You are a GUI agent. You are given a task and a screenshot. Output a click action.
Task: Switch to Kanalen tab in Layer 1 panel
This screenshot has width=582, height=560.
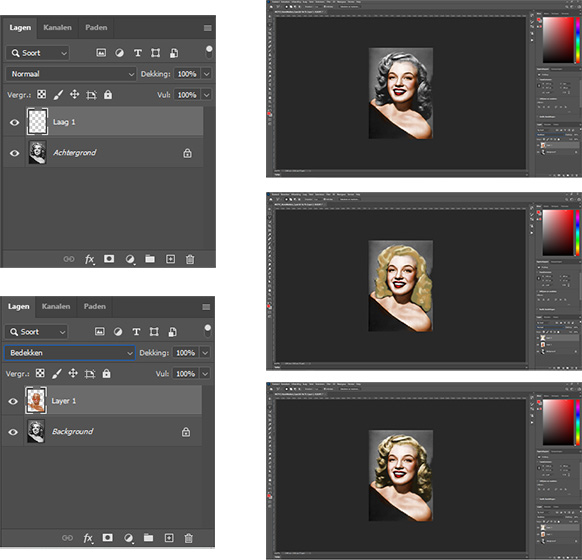pyautogui.click(x=56, y=306)
